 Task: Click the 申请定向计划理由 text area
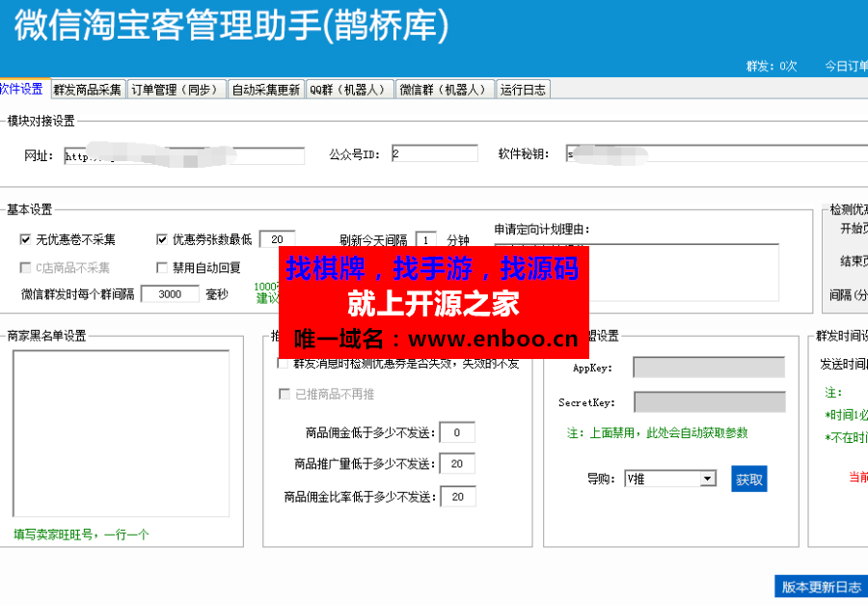point(637,272)
